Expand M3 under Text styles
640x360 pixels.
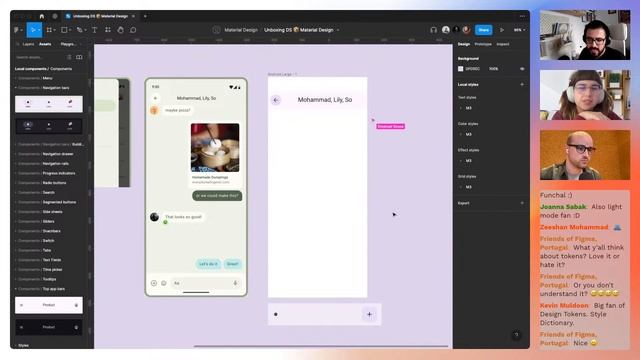461,108
